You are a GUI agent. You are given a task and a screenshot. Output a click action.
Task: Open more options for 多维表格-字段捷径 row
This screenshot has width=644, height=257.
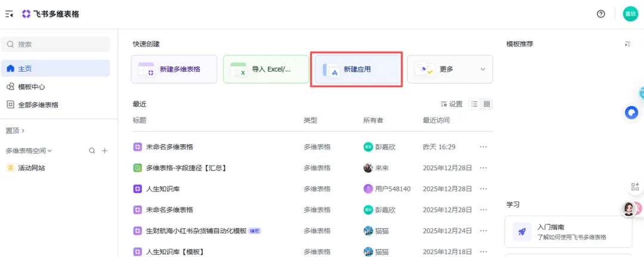pos(484,168)
